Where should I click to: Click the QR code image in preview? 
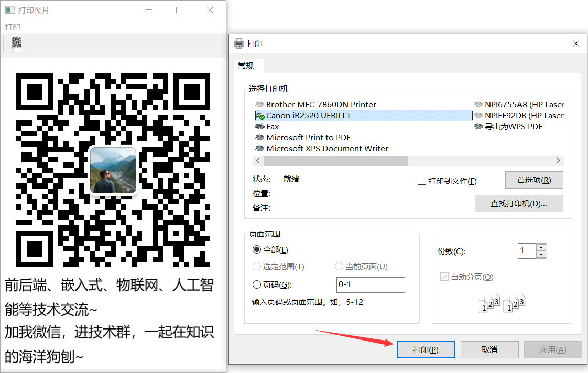(x=113, y=170)
